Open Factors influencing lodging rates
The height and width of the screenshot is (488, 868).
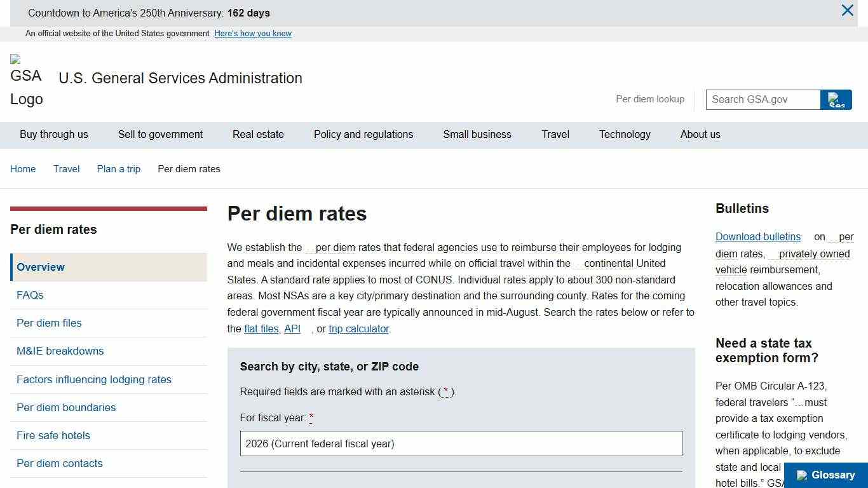click(93, 379)
